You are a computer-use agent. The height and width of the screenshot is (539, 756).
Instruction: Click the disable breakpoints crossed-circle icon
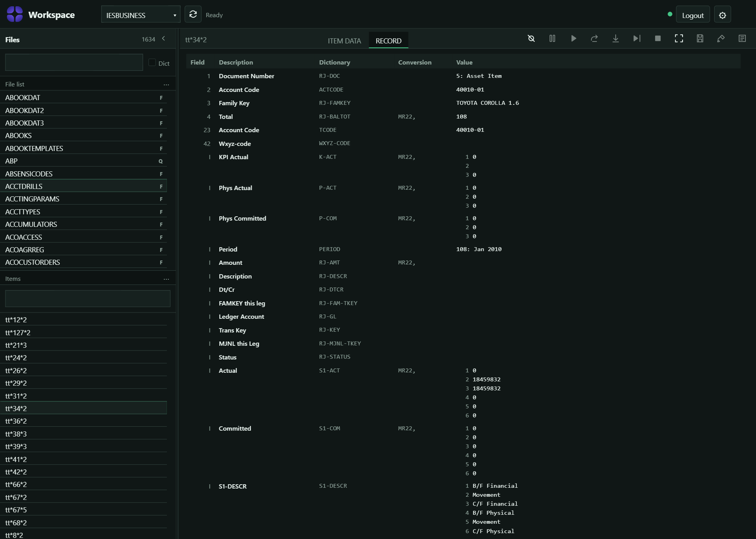[x=531, y=38]
